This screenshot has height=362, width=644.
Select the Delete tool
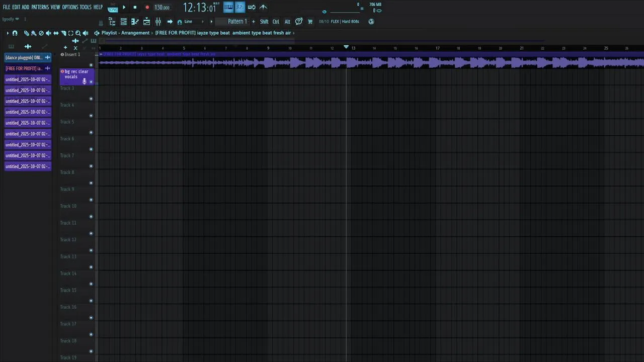(x=41, y=33)
